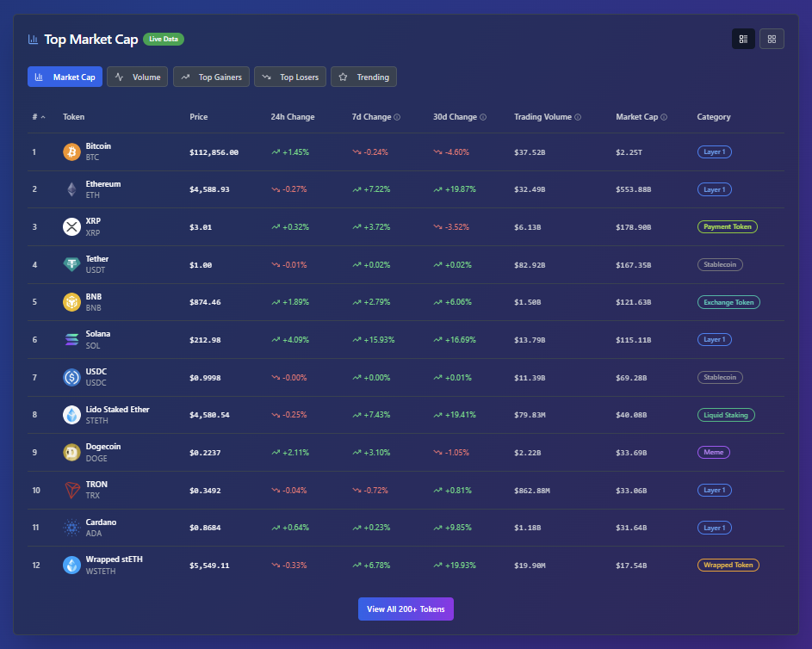Image resolution: width=812 pixels, height=649 pixels.
Task: Click USDC's market cap $69.28B
Action: click(x=631, y=378)
